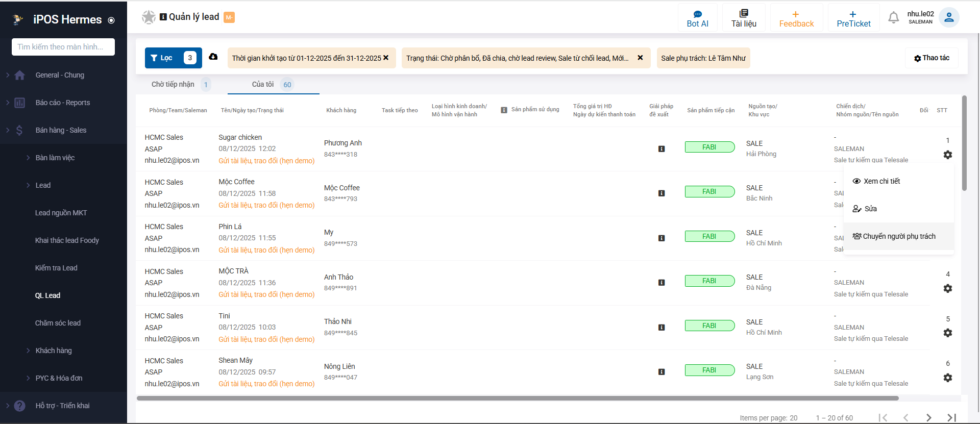Choose Chuyển người phụ trách option

899,236
